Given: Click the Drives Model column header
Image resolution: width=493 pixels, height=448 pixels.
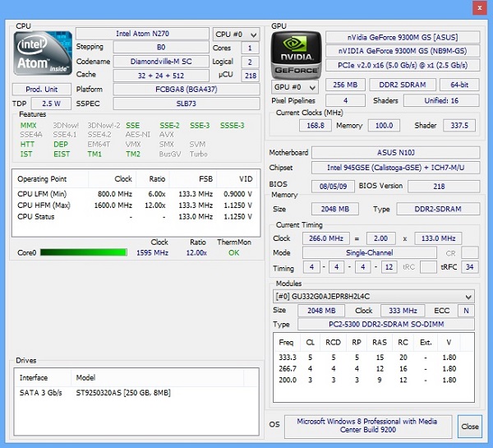Looking at the screenshot, I should 157,377.
